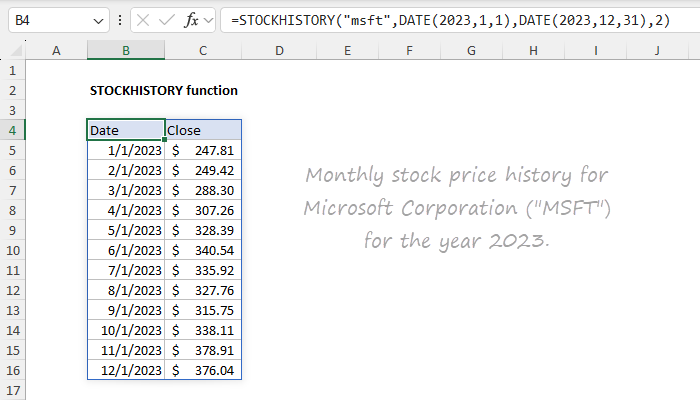Select column I header
This screenshot has height=400, width=700.
596,50
